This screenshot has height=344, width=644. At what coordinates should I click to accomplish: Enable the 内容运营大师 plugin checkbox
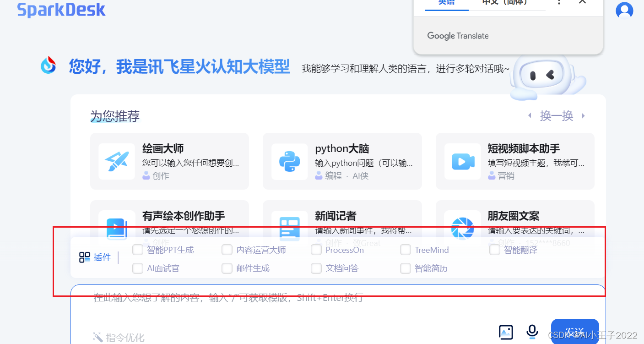tap(227, 250)
